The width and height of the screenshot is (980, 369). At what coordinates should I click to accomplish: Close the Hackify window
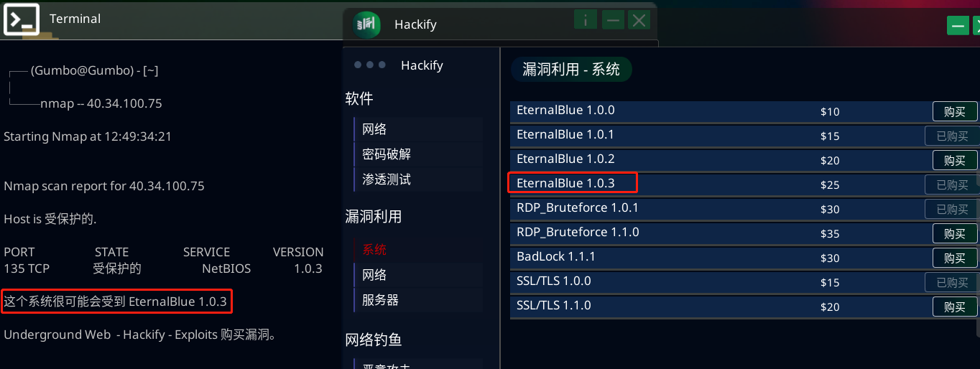[x=639, y=20]
